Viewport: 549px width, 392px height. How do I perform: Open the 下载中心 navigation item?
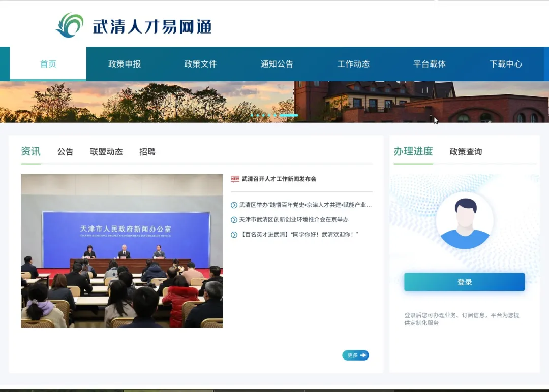506,64
